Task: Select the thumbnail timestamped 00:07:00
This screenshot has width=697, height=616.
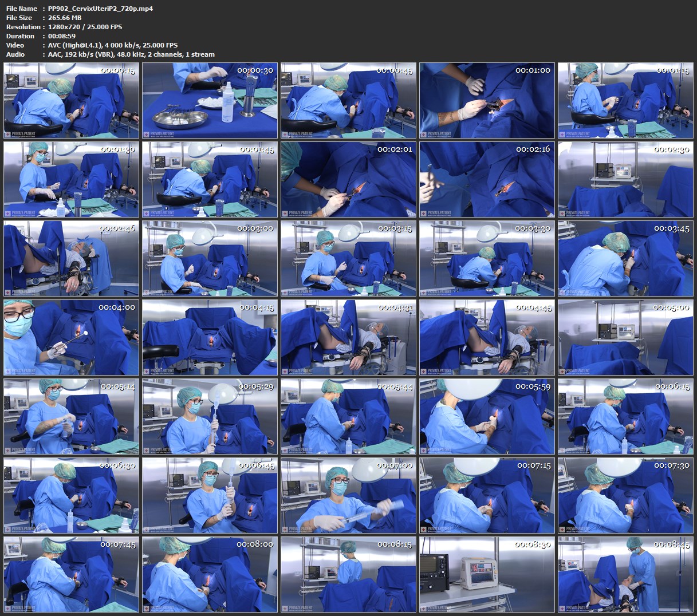Action: click(x=348, y=495)
